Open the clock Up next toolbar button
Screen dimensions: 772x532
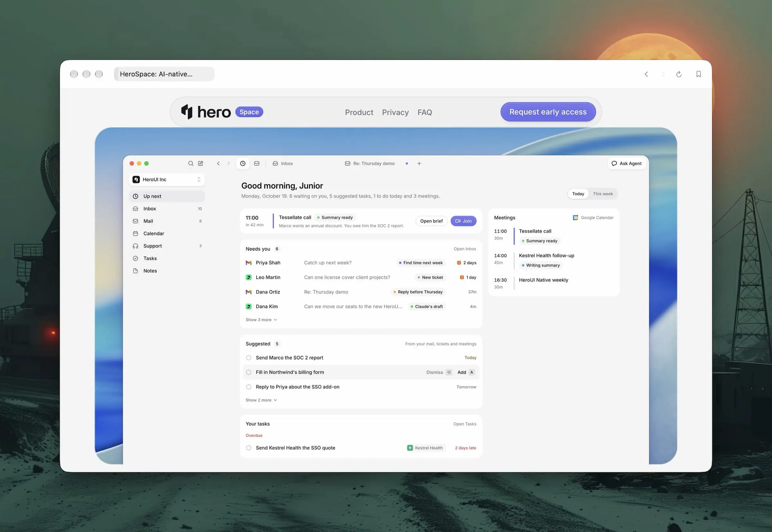(x=243, y=163)
